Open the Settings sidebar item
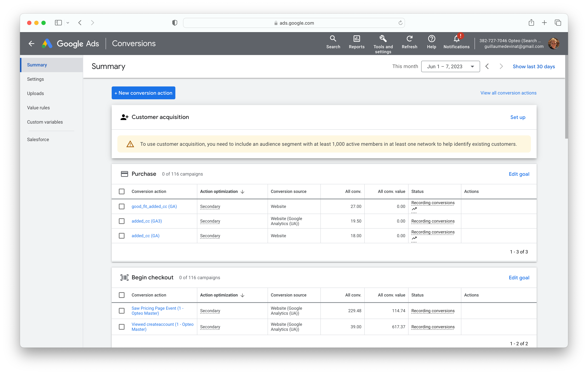588x374 pixels. coord(35,79)
